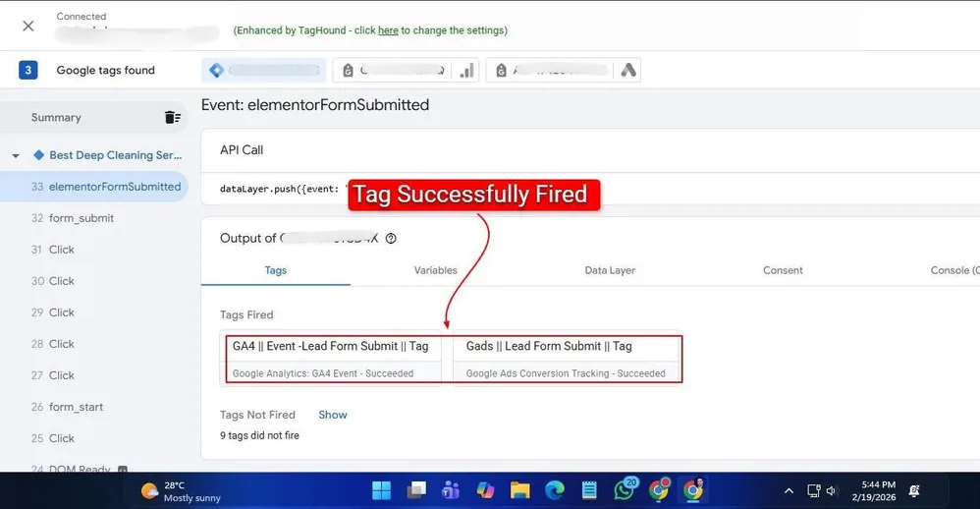Launch Microsoft Edge from taskbar
980x509 pixels.
pos(555,490)
